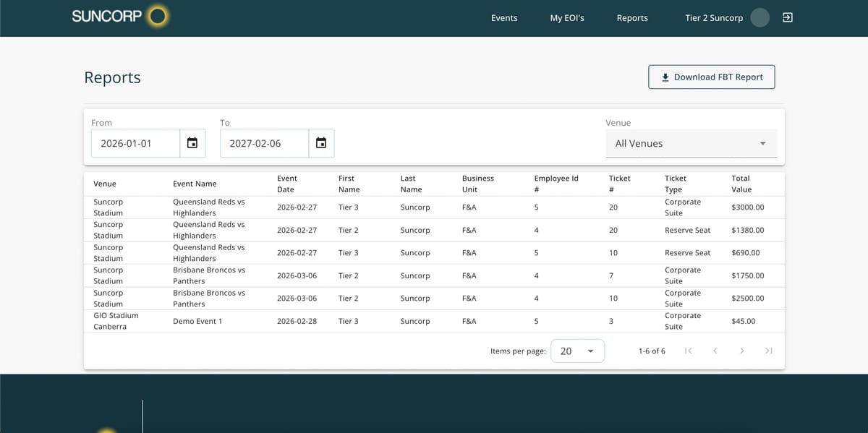868x433 pixels.
Task: Click Queensland Reds vs Highlanders in $3000.00 row
Action: point(209,207)
